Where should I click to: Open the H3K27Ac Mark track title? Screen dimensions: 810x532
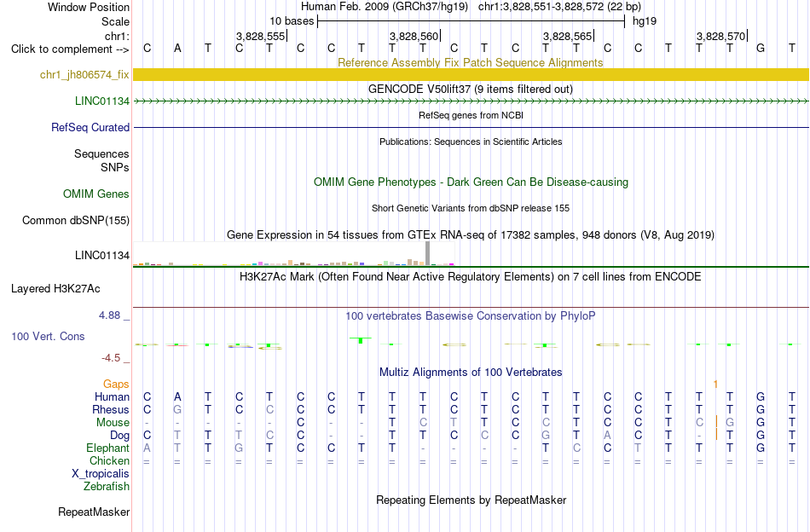[x=470, y=276]
